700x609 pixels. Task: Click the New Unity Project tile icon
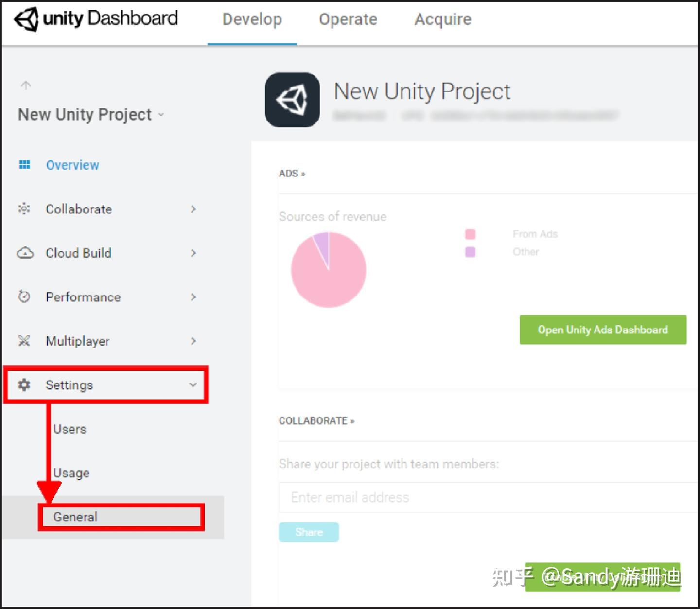292,99
